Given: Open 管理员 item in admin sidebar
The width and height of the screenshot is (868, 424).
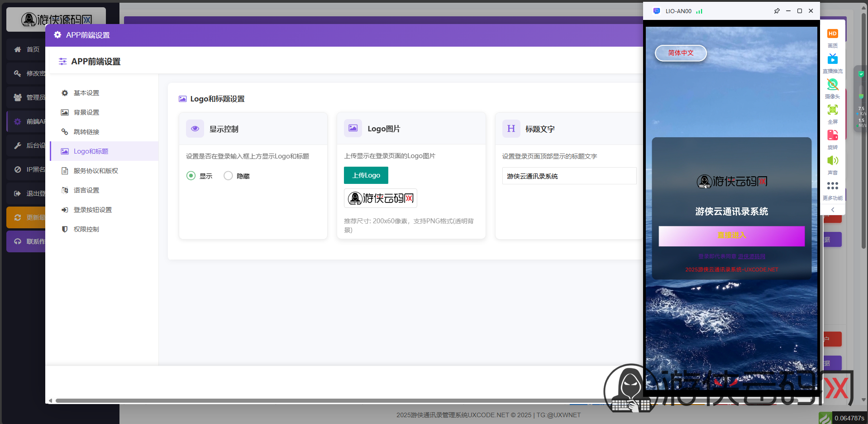Looking at the screenshot, I should point(27,97).
